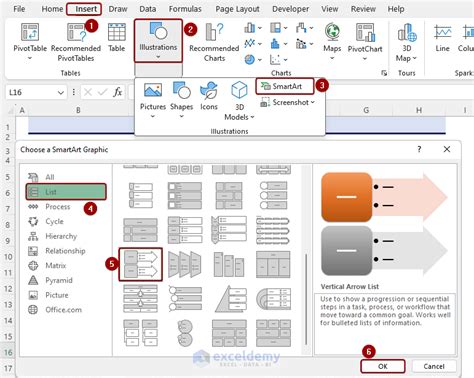Screen dimensions: 474x378
Task: Click Cancel in SmartArt dialog
Action: click(x=434, y=366)
